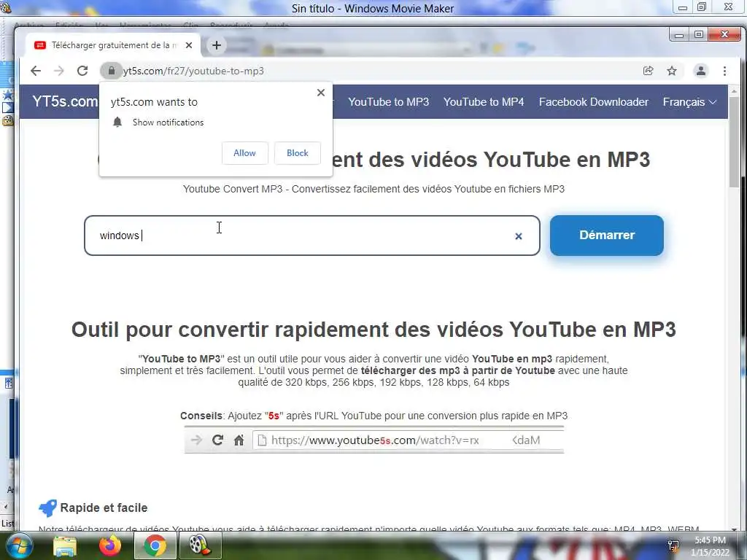Image resolution: width=747 pixels, height=560 pixels.
Task: Open the Chrome profile avatar
Action: pyautogui.click(x=701, y=71)
